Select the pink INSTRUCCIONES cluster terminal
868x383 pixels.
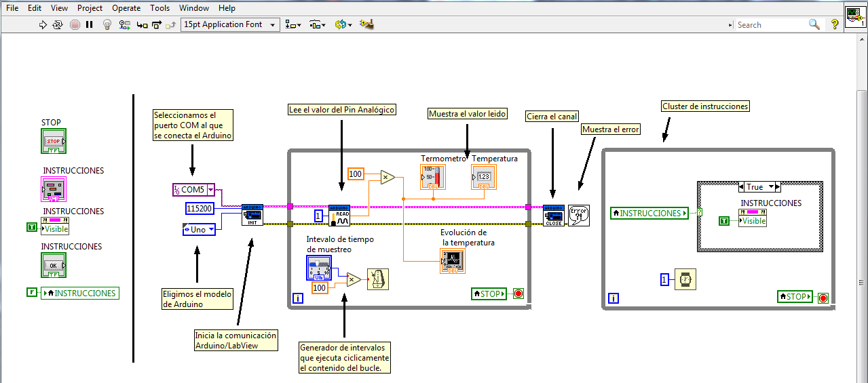coord(54,189)
